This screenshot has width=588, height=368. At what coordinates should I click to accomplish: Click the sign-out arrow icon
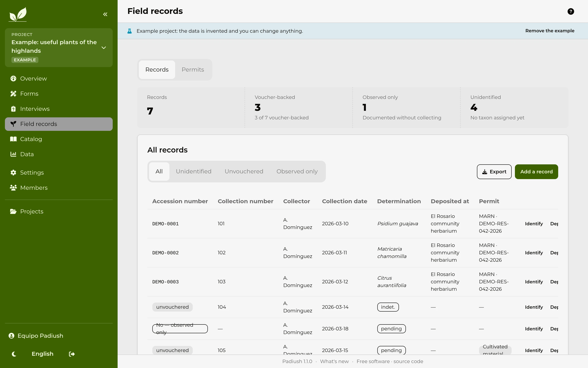[x=72, y=354]
